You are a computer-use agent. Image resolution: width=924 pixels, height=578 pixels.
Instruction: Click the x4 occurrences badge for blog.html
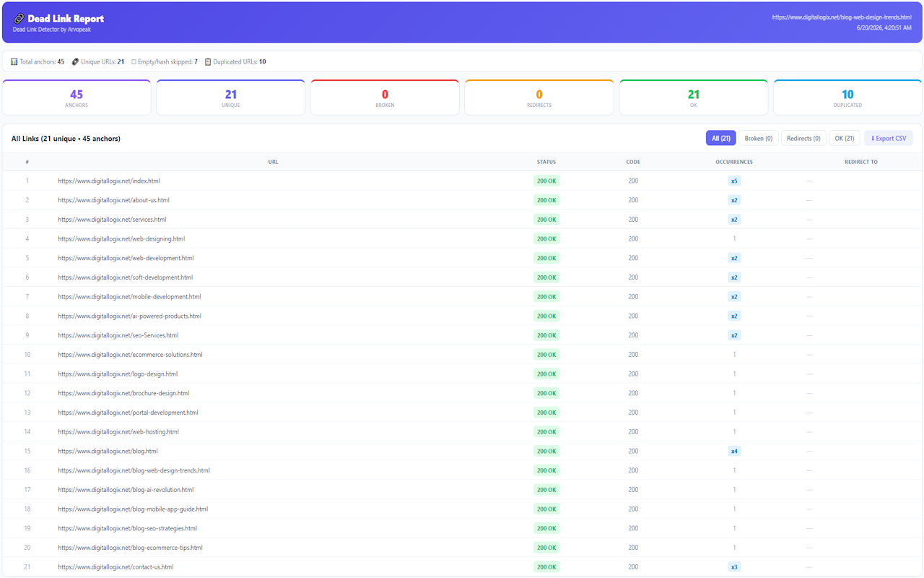point(734,451)
